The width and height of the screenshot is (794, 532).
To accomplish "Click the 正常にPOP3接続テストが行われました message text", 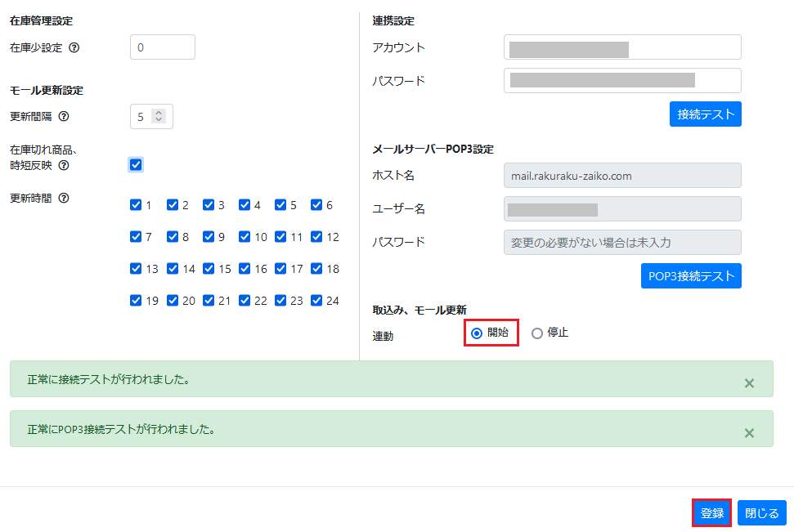I will 121,429.
